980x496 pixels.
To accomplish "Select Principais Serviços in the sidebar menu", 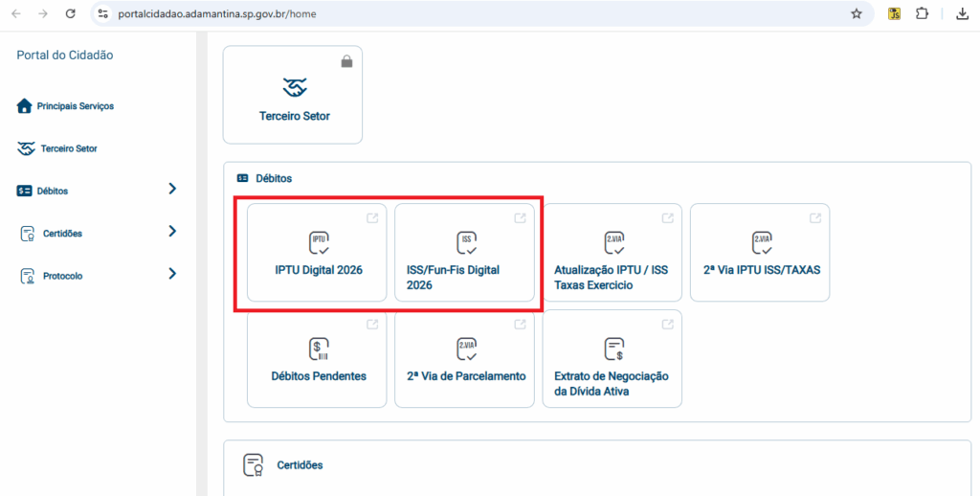I will click(x=75, y=106).
